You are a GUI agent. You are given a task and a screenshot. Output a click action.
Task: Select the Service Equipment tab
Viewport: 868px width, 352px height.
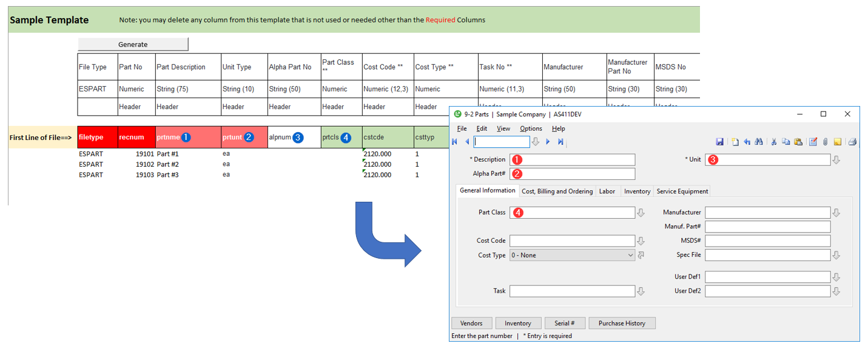(682, 191)
